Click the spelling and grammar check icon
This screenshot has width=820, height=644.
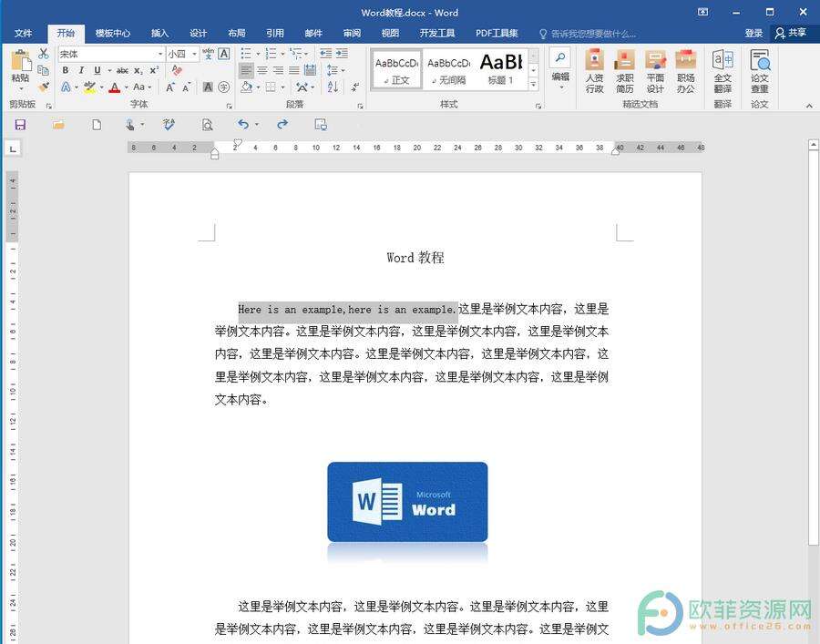click(169, 125)
